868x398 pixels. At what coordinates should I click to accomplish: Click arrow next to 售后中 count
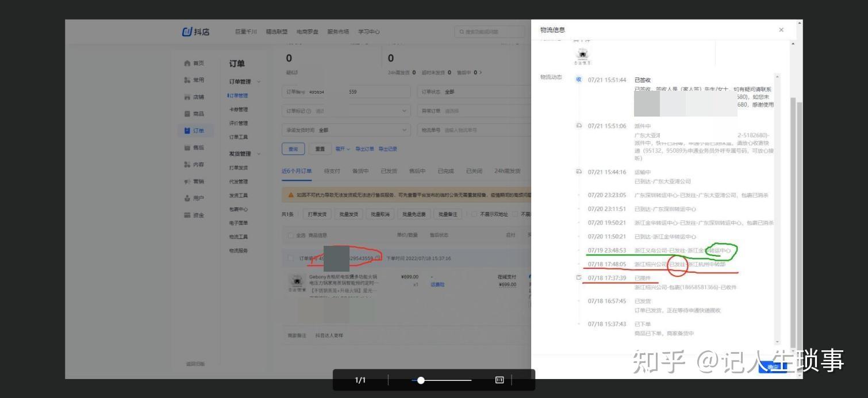click(481, 73)
